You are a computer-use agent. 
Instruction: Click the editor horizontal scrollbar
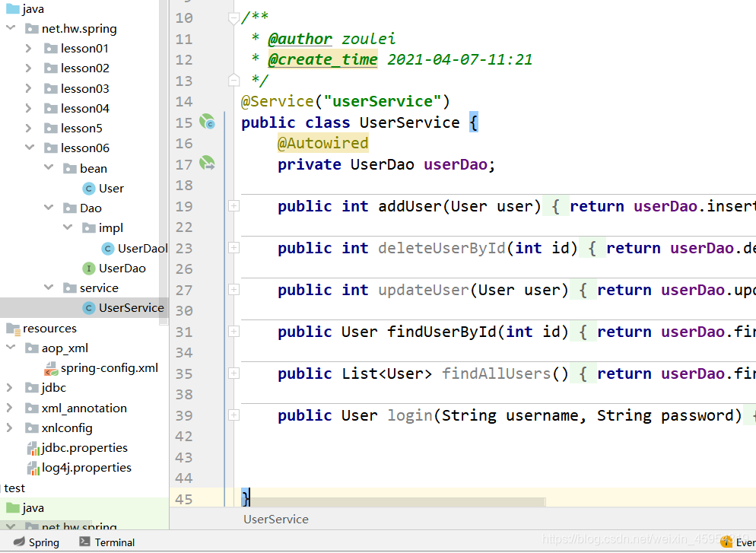pos(399,502)
